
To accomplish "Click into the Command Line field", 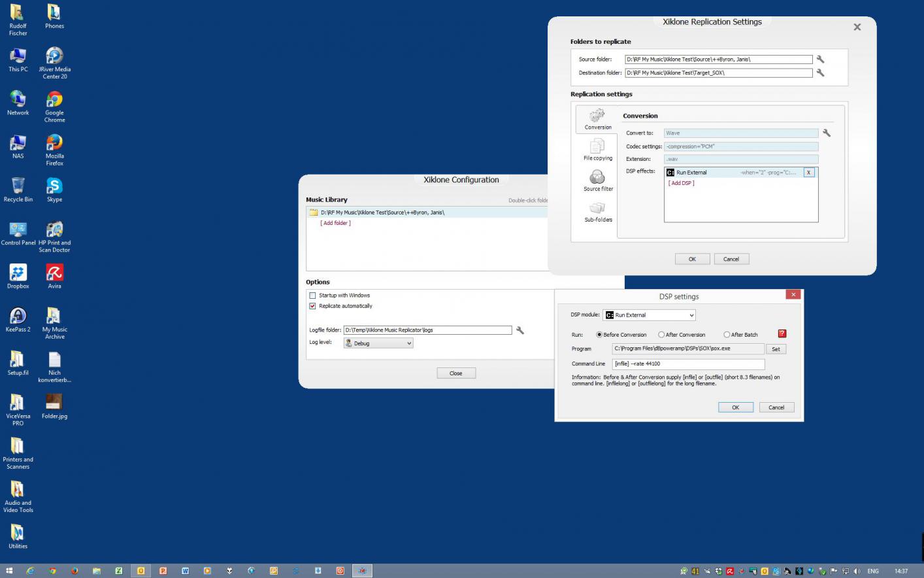I will [x=688, y=364].
